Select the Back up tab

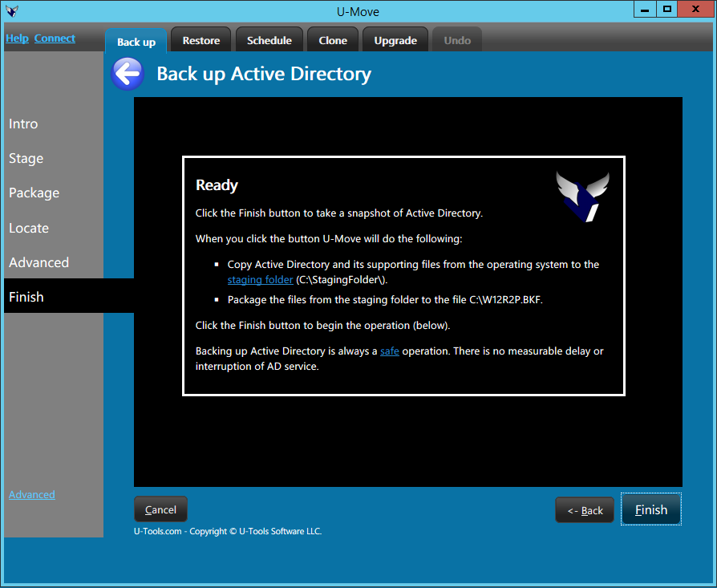tap(136, 42)
